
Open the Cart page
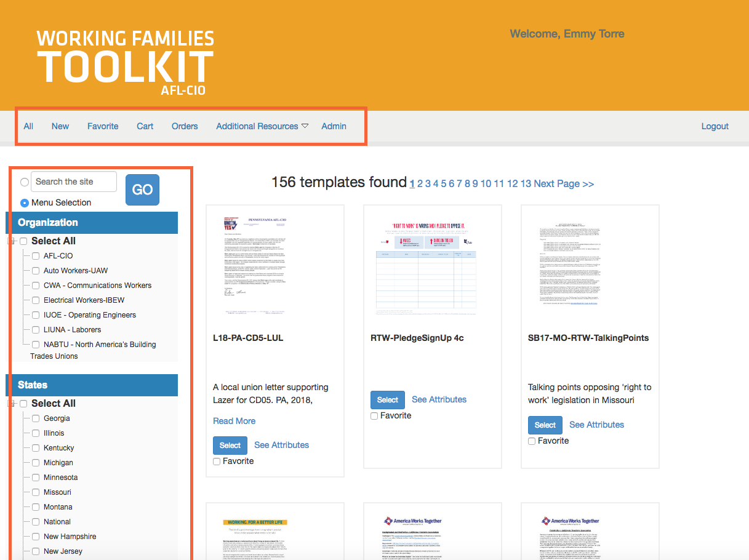[x=145, y=126]
